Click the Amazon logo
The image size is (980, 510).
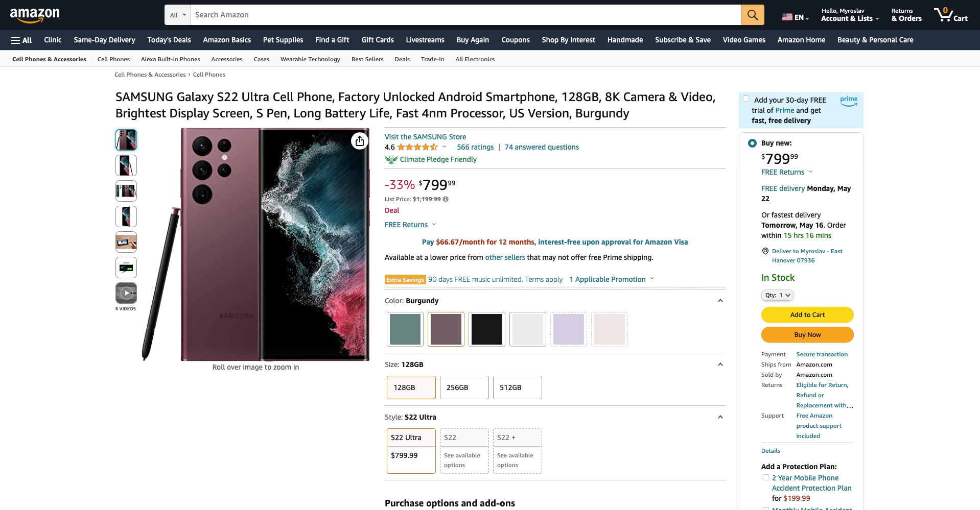(x=35, y=15)
